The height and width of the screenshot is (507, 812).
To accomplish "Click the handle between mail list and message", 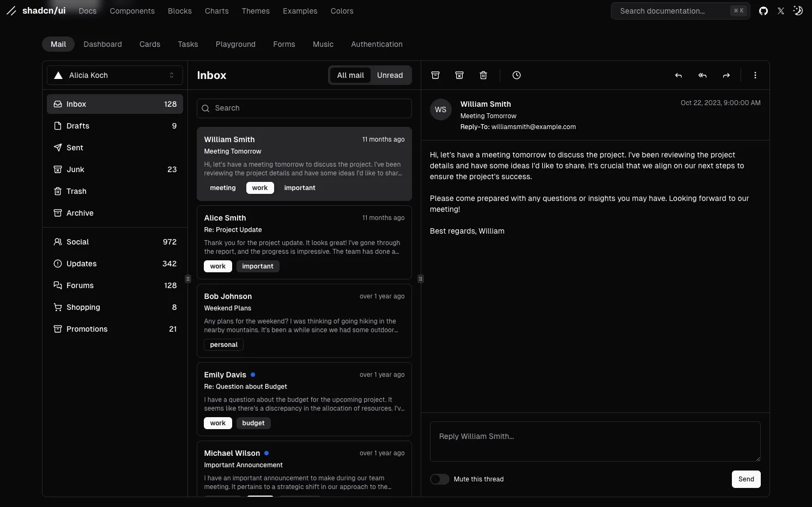I will click(x=421, y=279).
